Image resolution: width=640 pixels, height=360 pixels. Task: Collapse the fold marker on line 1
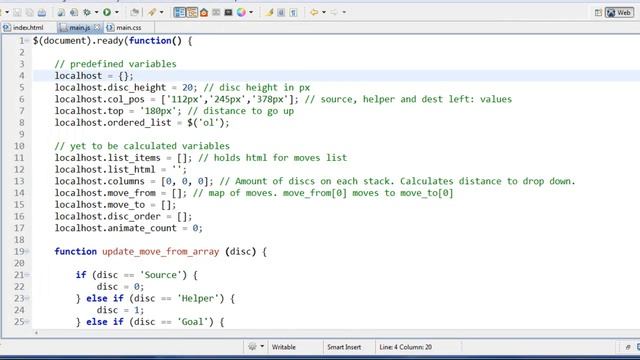point(27,41)
